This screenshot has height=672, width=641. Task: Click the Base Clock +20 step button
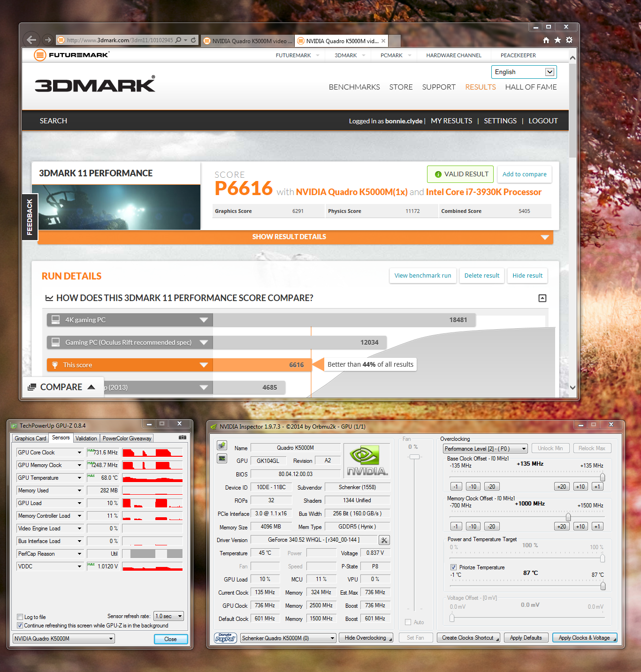click(x=561, y=487)
